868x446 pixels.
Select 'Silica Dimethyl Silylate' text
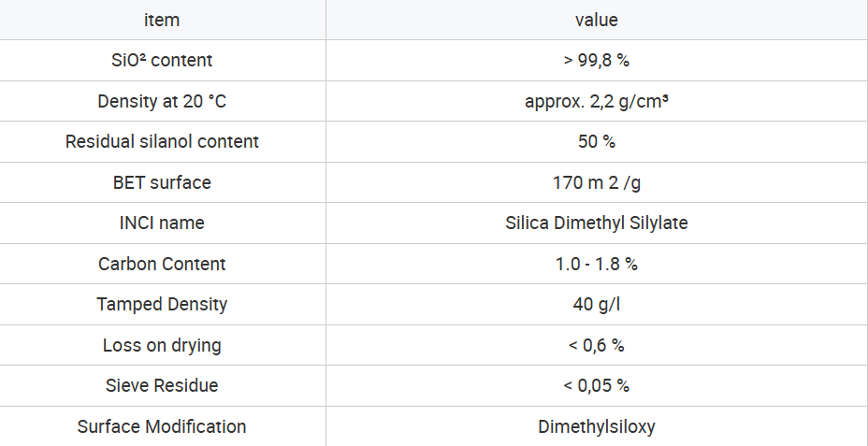click(596, 223)
